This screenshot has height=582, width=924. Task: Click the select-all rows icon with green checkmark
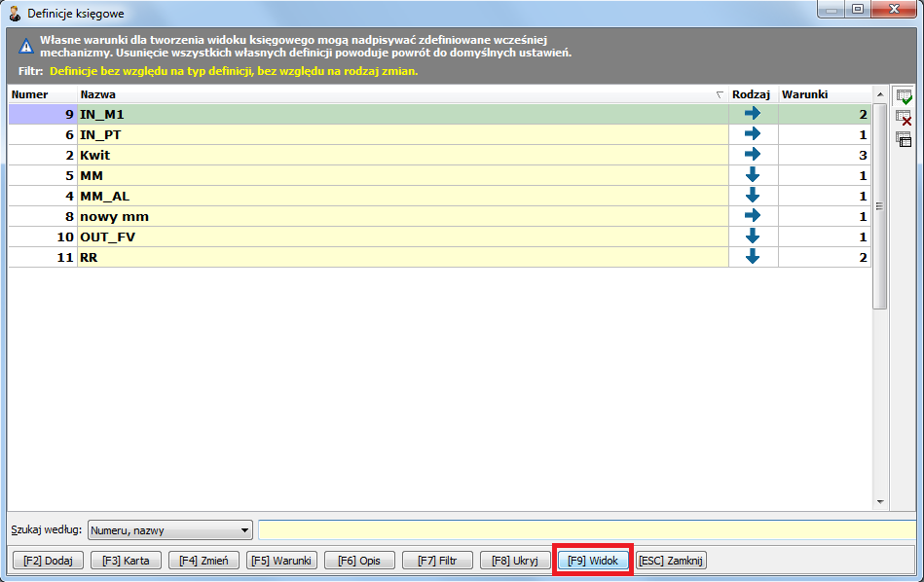pos(904,97)
